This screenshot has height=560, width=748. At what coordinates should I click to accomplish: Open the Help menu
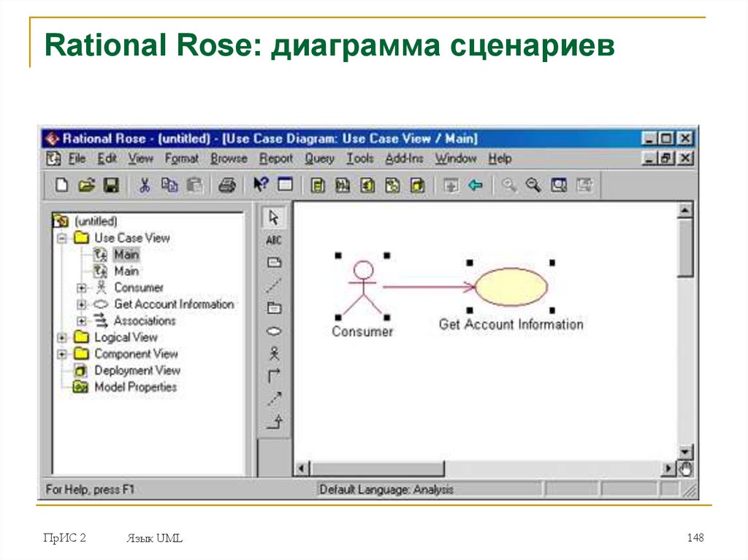click(x=500, y=158)
